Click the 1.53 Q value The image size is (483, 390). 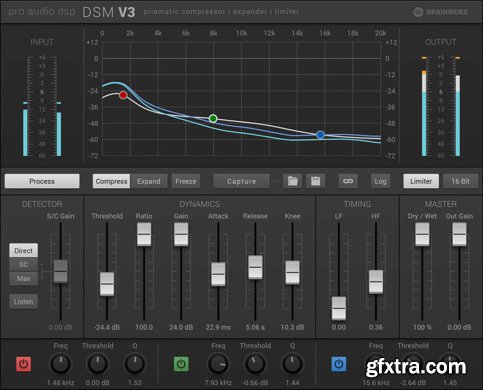(x=135, y=383)
